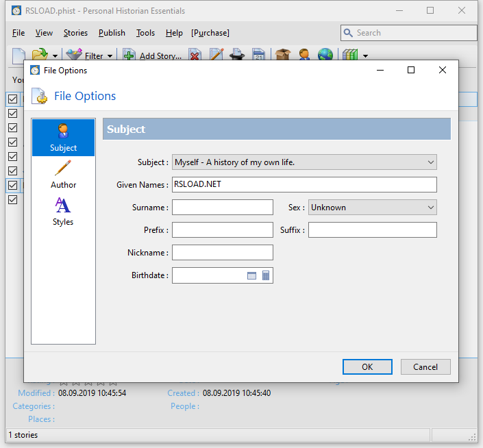Select the Subject section in File Options

coord(63,137)
